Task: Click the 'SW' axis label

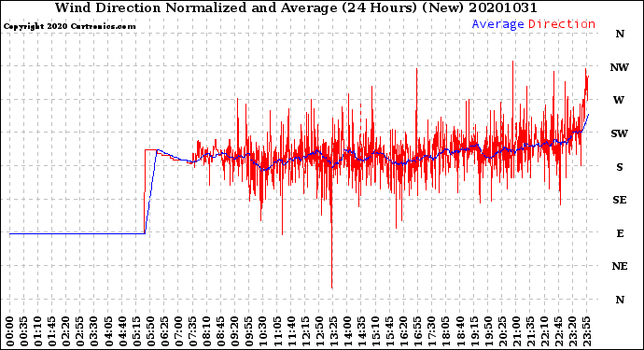Action: pyautogui.click(x=620, y=133)
